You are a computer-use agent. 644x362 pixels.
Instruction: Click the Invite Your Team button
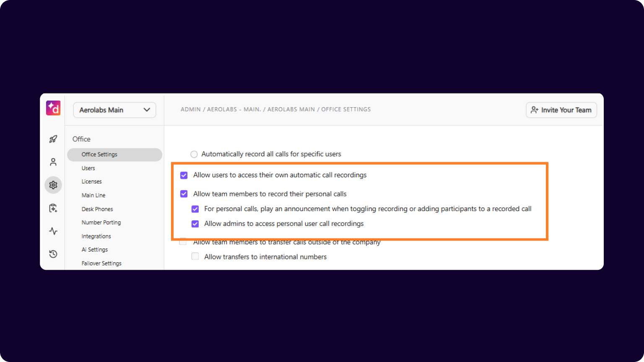click(561, 110)
